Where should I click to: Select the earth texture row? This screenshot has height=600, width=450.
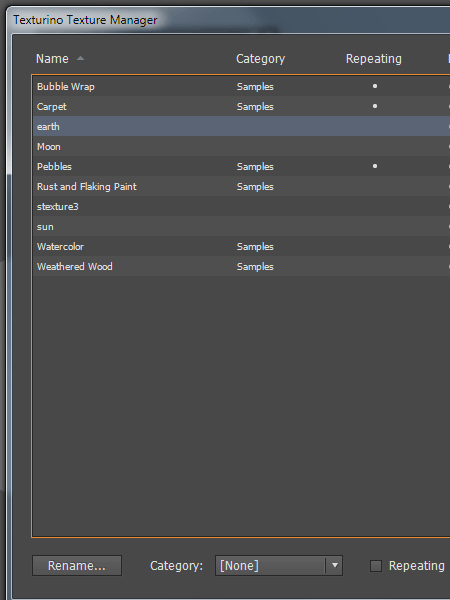coord(241,126)
